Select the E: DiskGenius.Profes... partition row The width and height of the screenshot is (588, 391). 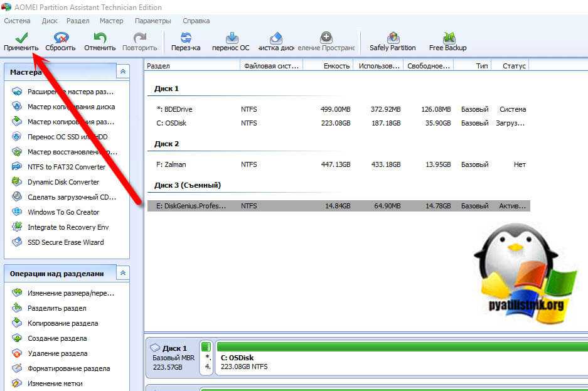click(339, 206)
